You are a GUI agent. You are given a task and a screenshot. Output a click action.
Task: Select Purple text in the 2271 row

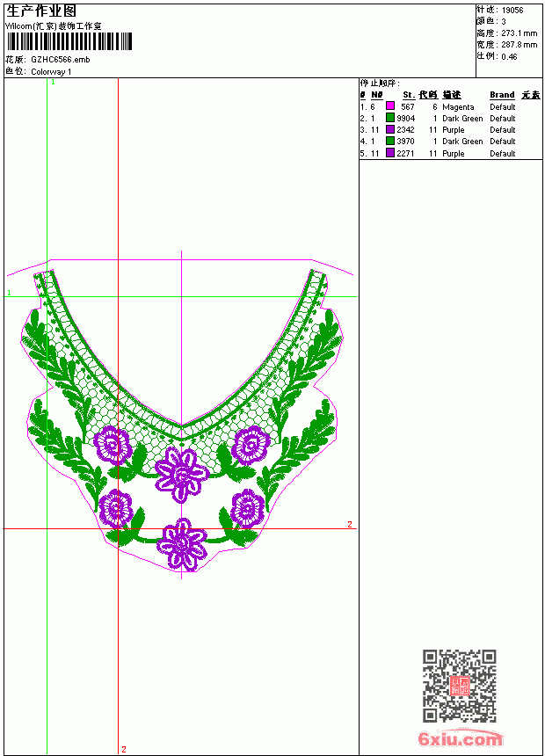[x=454, y=154]
